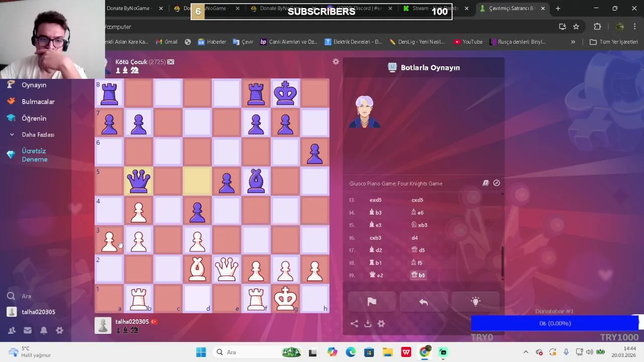
Task: Open Tüm Yer İşaretleri folder
Action: click(x=614, y=42)
